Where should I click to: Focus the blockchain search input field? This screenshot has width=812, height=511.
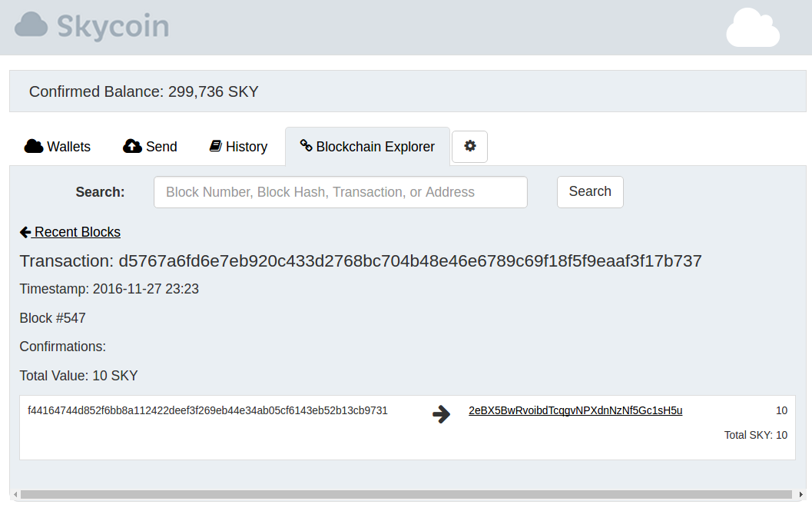pyautogui.click(x=340, y=192)
